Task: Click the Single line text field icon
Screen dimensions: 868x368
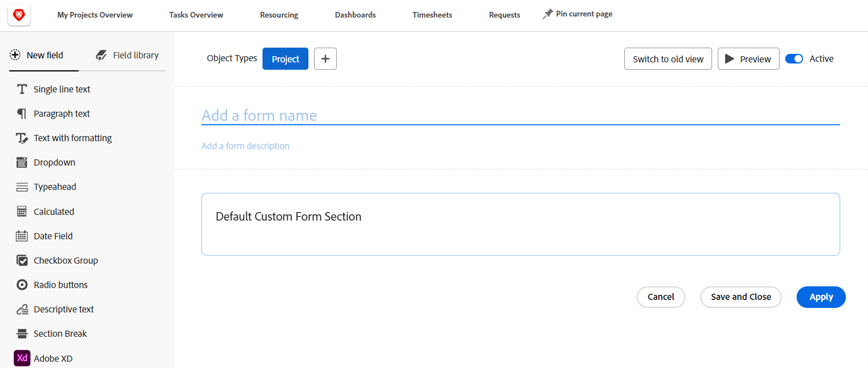Action: 22,89
